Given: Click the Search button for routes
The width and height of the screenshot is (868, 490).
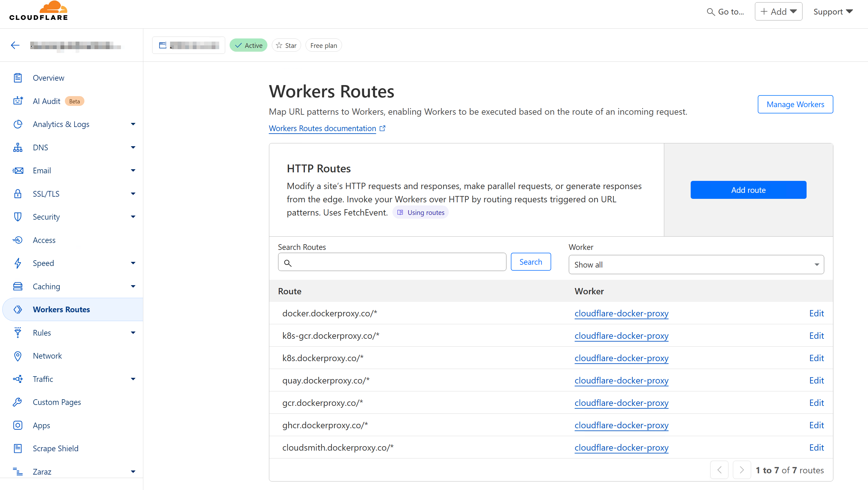Looking at the screenshot, I should pos(531,262).
